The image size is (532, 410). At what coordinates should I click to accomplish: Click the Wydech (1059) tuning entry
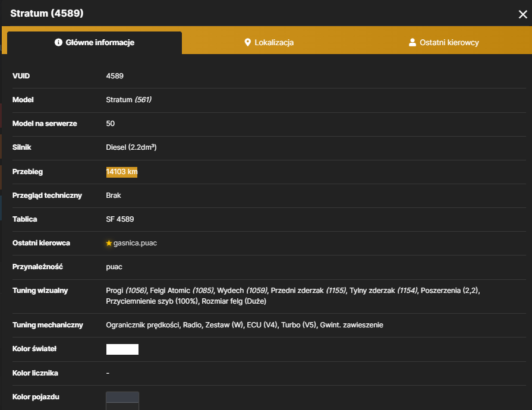tap(242, 291)
